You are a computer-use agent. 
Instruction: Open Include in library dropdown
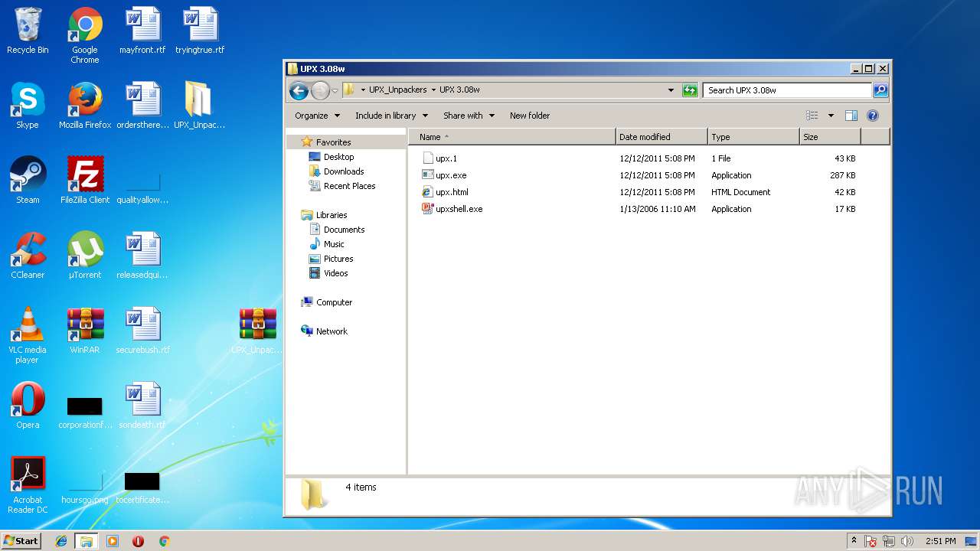pyautogui.click(x=391, y=116)
